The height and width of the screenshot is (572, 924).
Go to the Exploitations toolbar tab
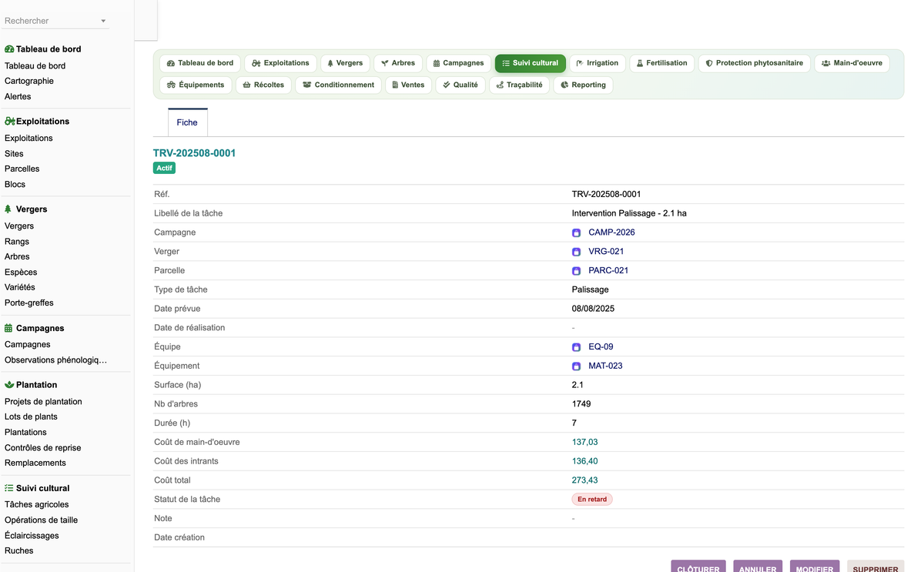point(280,63)
